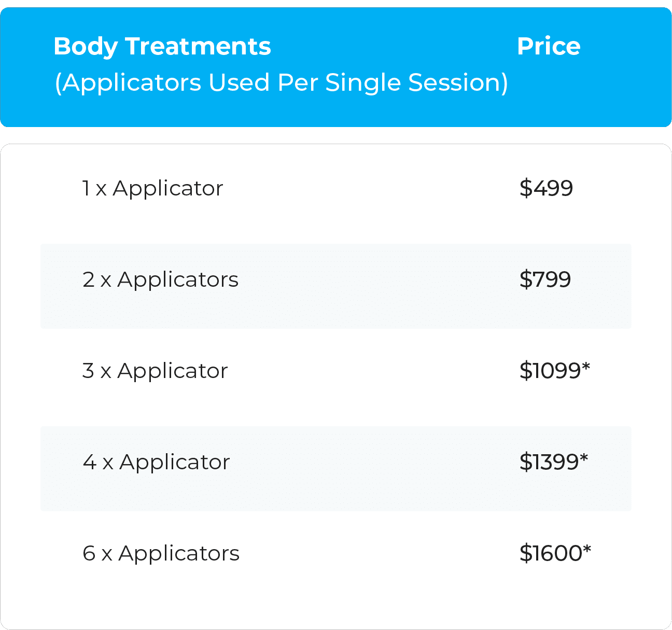Select the 4 x Applicator row label

click(156, 463)
